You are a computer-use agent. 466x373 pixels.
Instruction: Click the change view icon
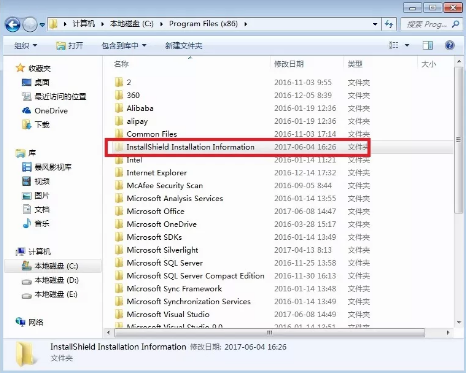click(x=394, y=45)
